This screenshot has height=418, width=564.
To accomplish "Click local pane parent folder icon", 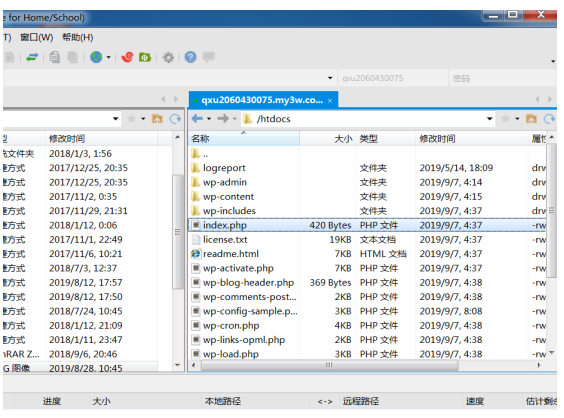I will (x=157, y=118).
